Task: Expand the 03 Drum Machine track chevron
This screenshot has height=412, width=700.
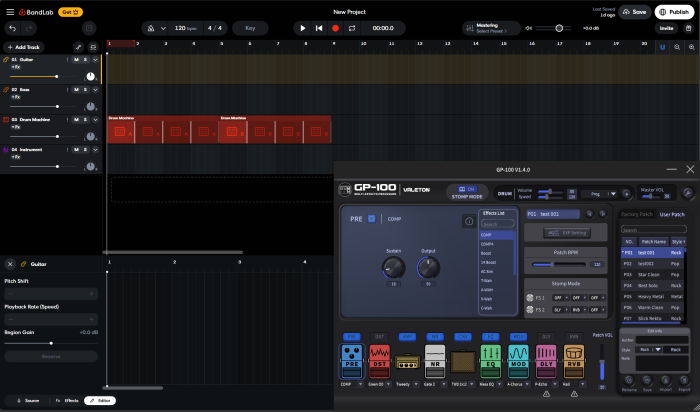Action: pos(95,120)
